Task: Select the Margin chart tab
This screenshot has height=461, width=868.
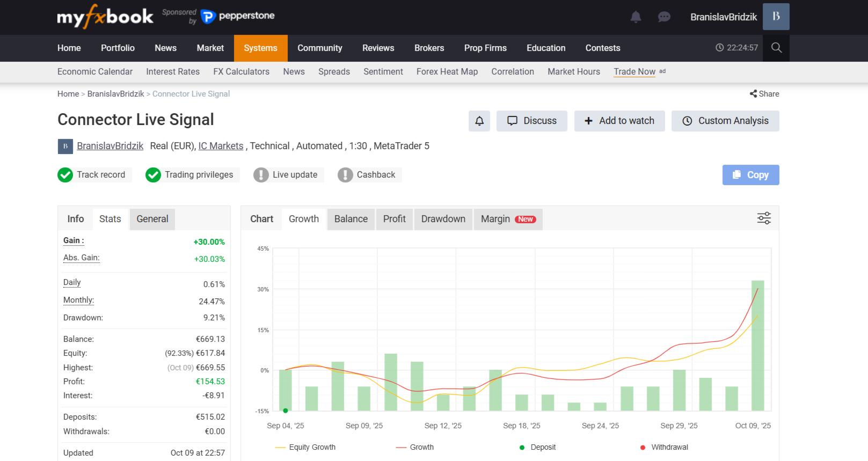Action: (508, 219)
